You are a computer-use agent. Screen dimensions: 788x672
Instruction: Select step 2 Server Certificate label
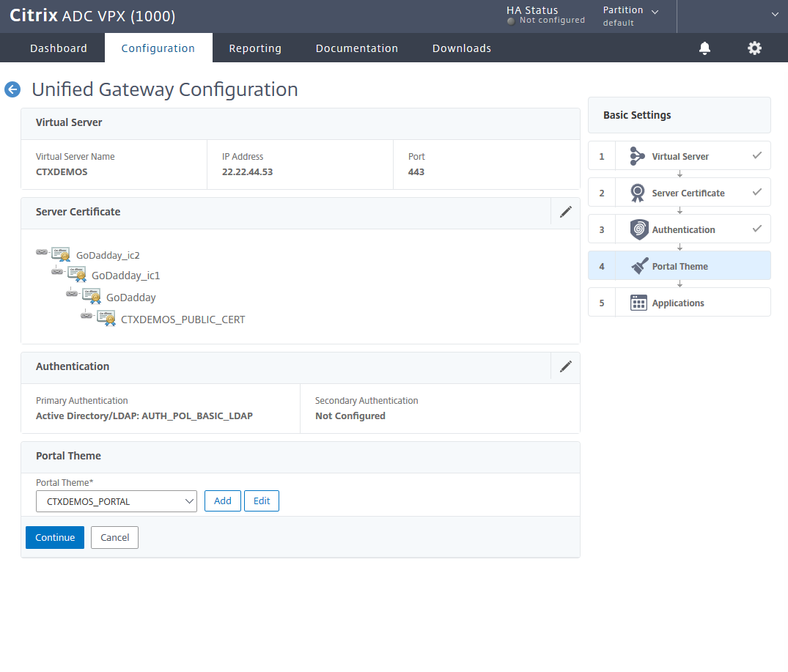[x=688, y=193]
